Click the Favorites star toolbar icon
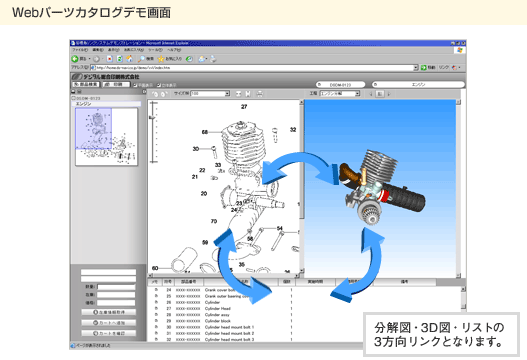527x360 pixels. pyautogui.click(x=161, y=59)
